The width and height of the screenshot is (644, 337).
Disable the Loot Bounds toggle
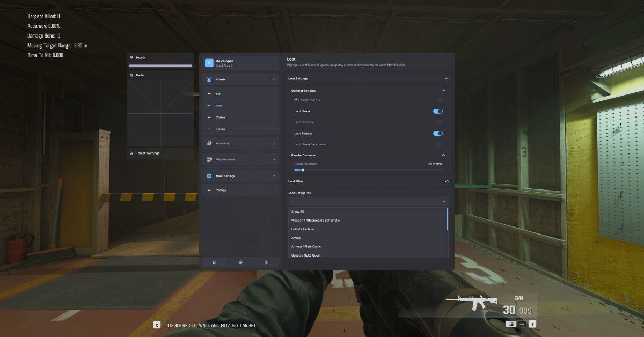[438, 133]
